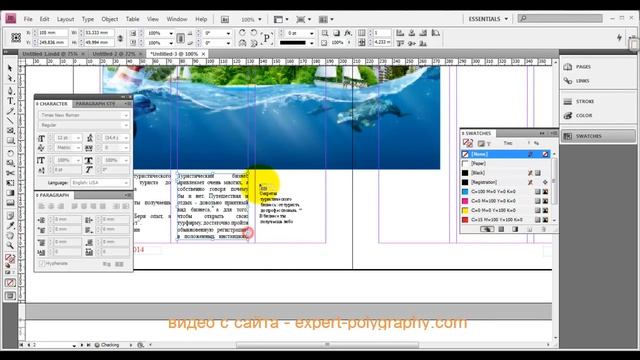Open the Layout menu
This screenshot has width=640, height=360.
click(65, 19)
